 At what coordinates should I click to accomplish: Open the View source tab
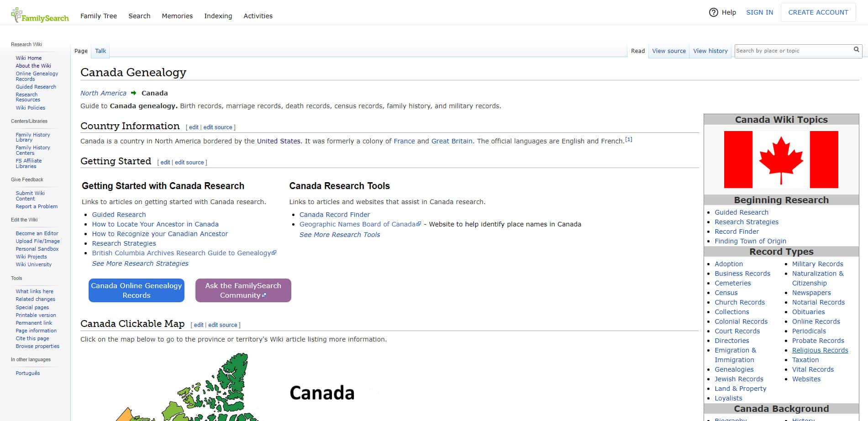[668, 51]
